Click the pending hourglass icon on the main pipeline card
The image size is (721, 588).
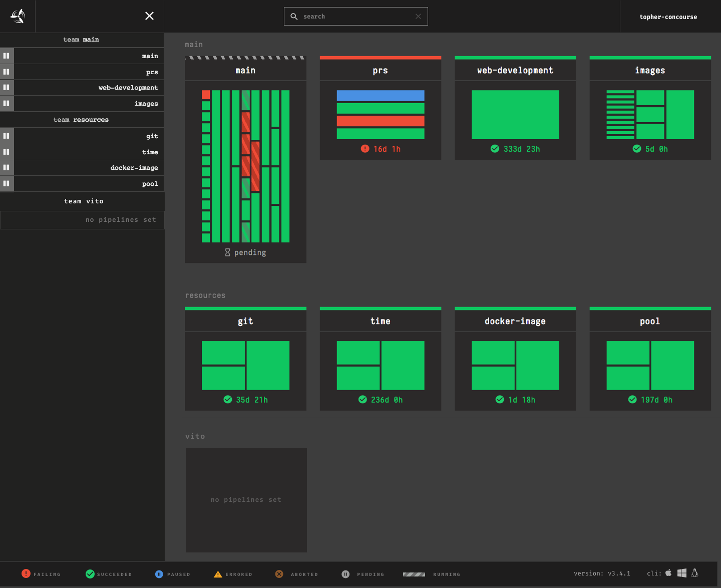[x=228, y=252]
